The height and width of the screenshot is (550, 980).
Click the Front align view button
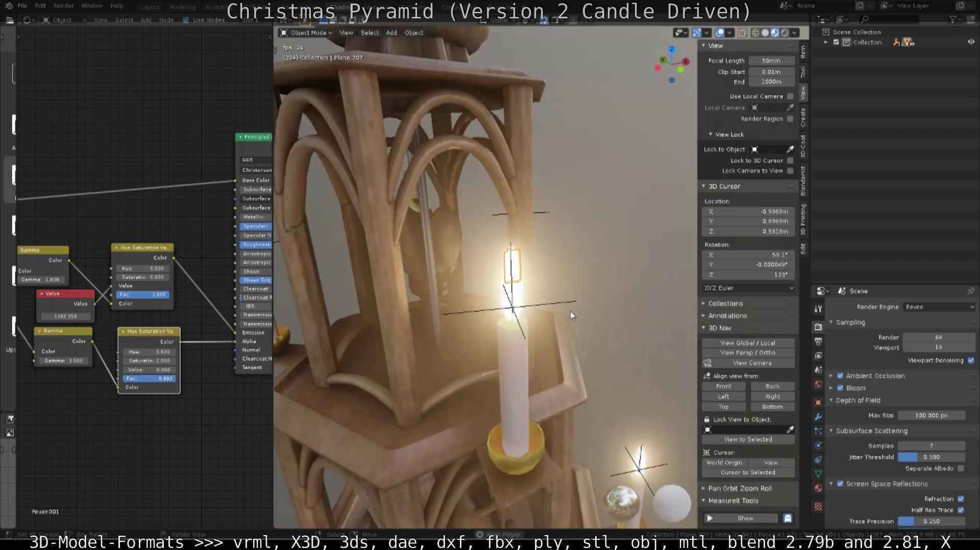[723, 387]
